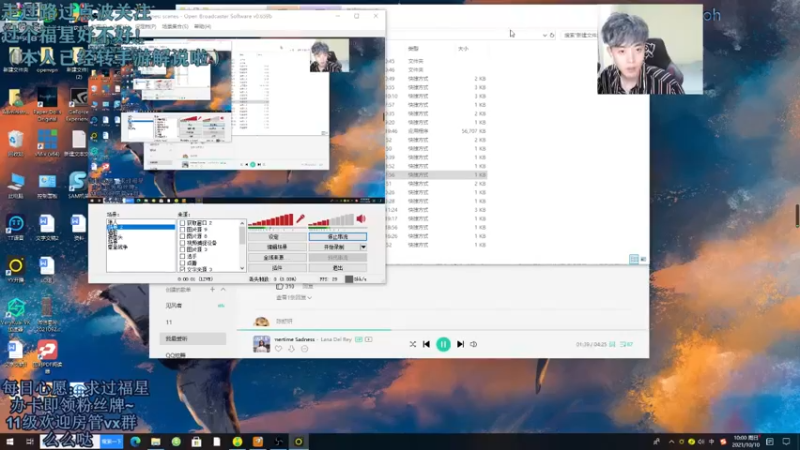Click the 设定 button in OBS
Viewport: 800px width, 450px height.
(x=277, y=237)
